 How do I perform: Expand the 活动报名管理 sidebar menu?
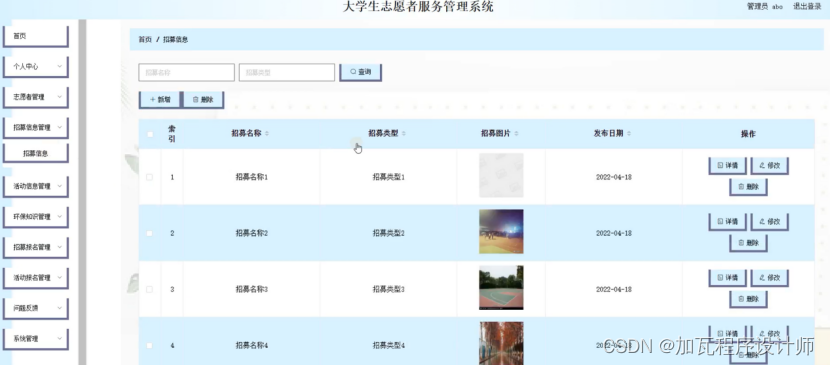click(35, 278)
